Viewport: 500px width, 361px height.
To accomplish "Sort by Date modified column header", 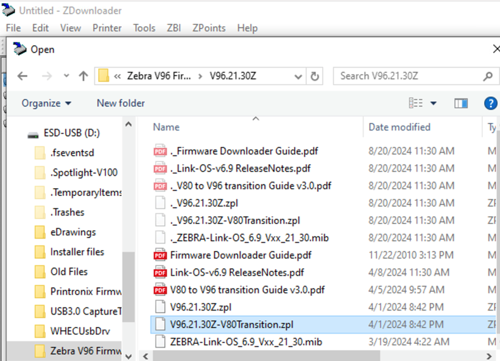I will point(399,127).
